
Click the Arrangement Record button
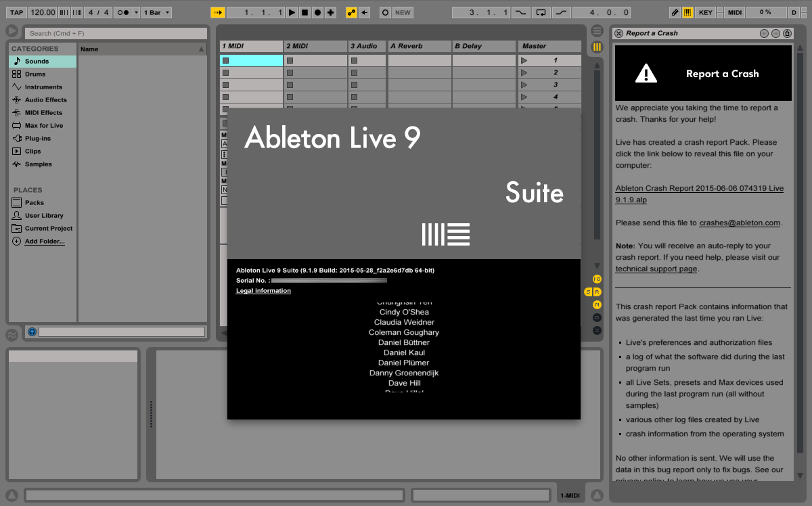click(317, 12)
